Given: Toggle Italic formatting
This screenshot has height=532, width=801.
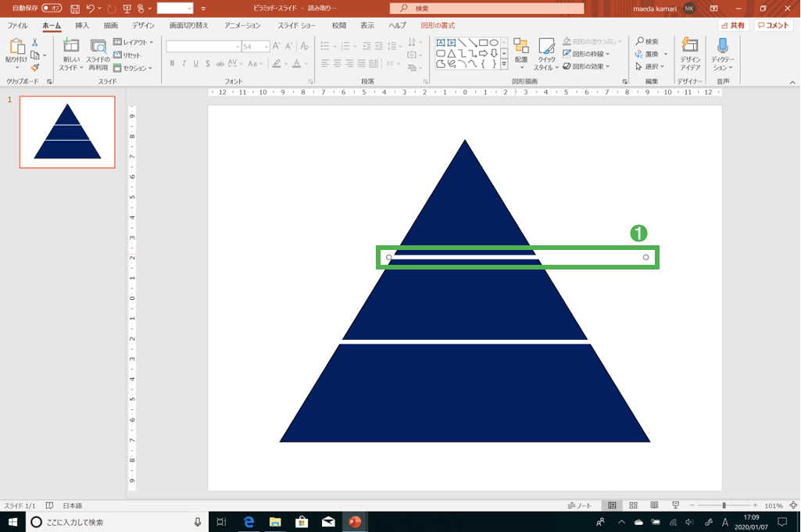Looking at the screenshot, I should click(184, 63).
